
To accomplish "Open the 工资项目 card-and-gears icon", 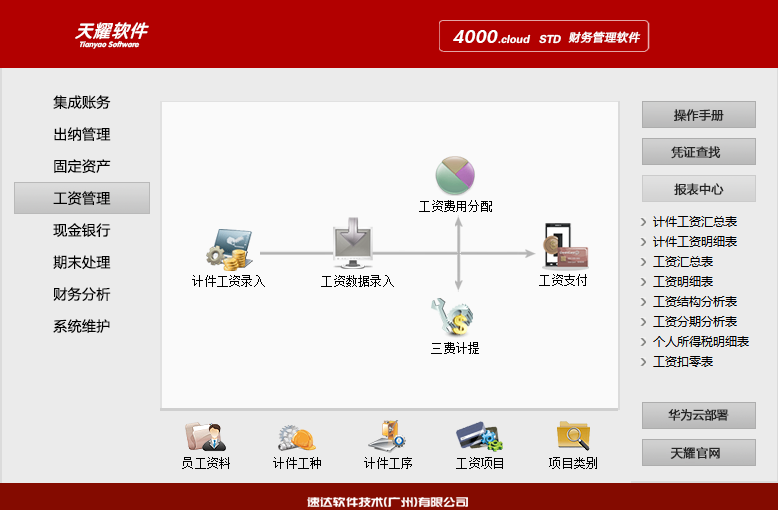I will [479, 436].
